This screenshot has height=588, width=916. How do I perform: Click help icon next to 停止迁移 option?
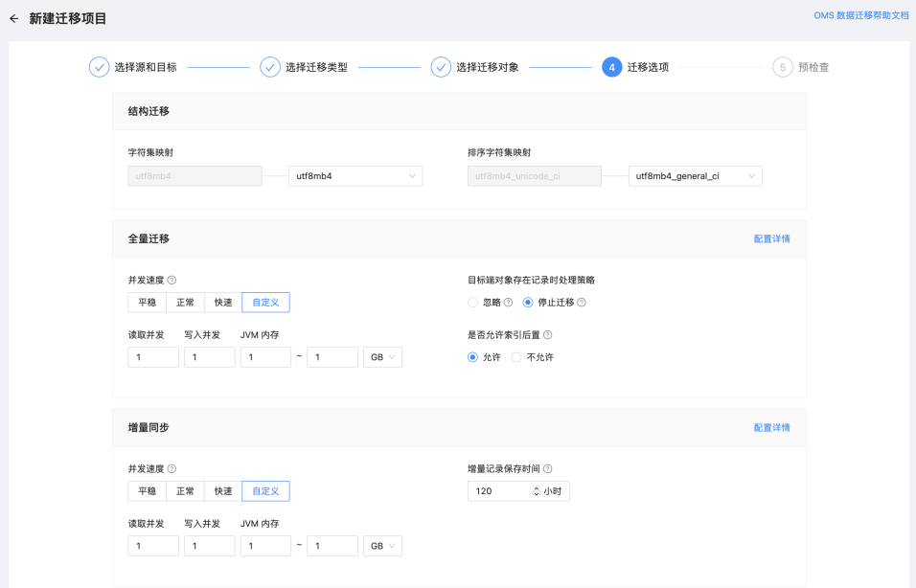[x=582, y=303]
